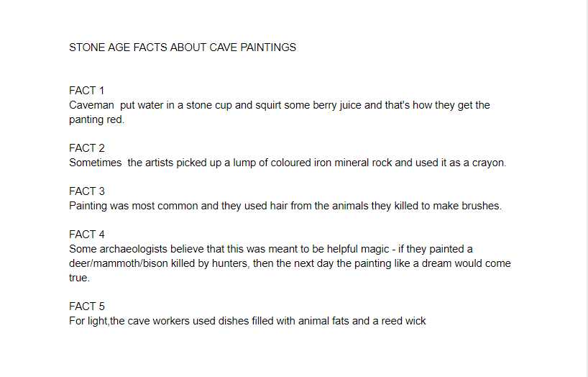Click the title "STONE AGE FACTS ABOUT CAVE PAINTINGS"

[x=183, y=47]
